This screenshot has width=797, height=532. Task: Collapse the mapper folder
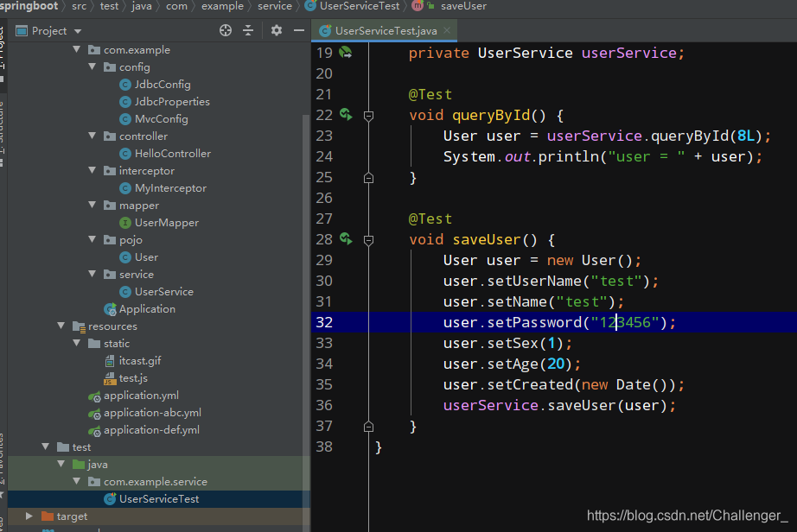point(92,205)
